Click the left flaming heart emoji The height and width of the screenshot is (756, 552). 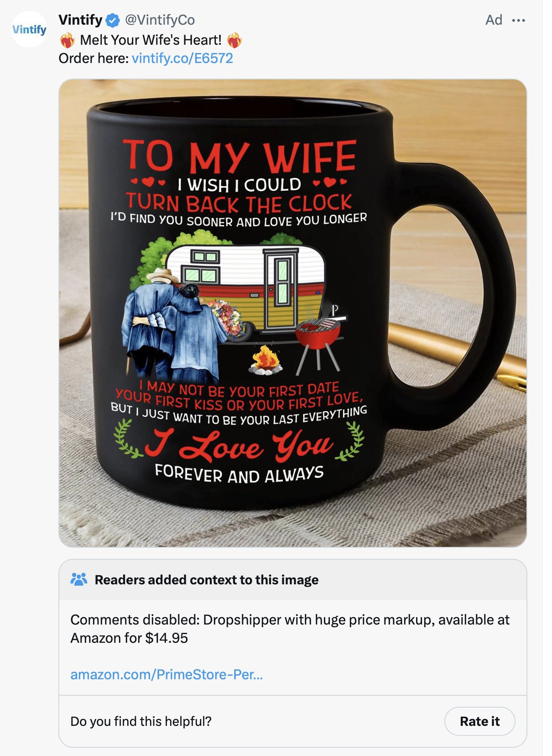coord(68,41)
